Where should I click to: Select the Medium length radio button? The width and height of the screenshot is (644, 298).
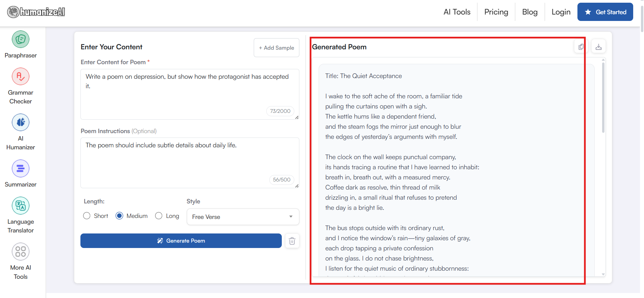(x=119, y=216)
